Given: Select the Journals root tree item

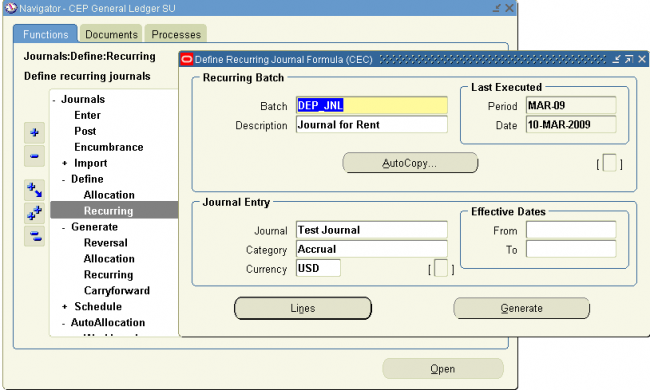Looking at the screenshot, I should coord(83,99).
